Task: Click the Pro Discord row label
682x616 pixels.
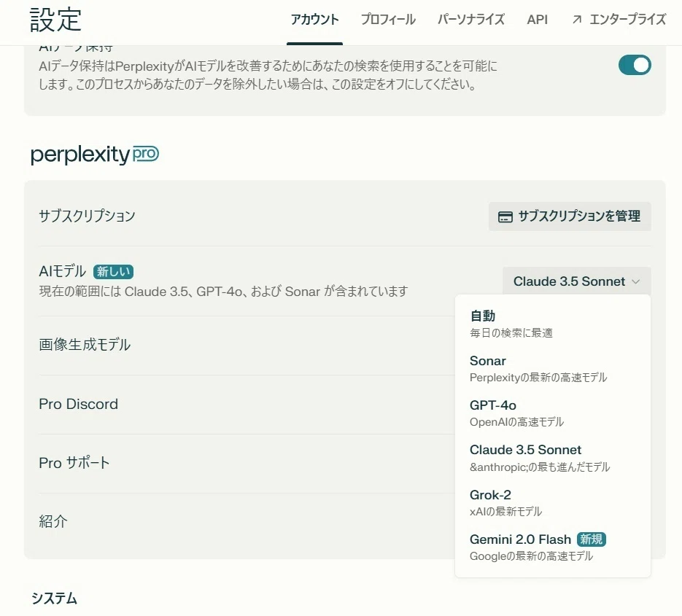Action: pyautogui.click(x=78, y=404)
